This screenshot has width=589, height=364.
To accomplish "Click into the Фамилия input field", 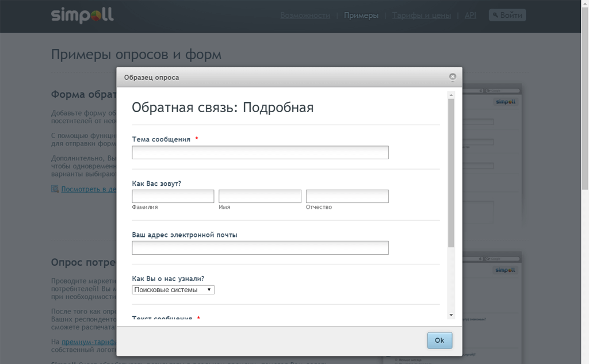I will (173, 197).
